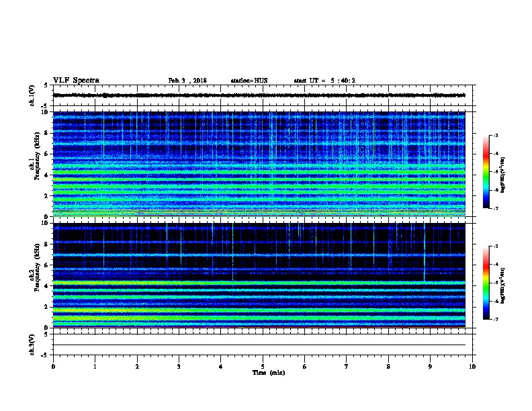Image resolution: width=532 pixels, height=411 pixels.
Task: Click time axis tick label '7'
Action: [x=347, y=367]
